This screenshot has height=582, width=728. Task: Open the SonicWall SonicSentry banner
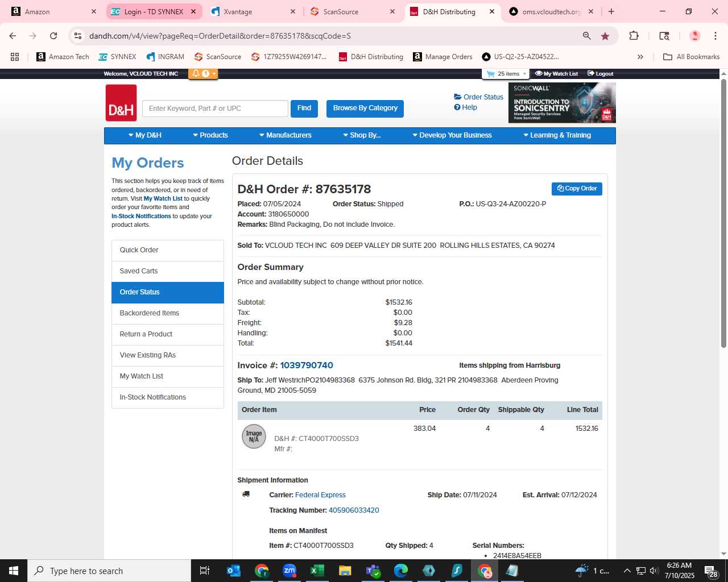point(562,103)
